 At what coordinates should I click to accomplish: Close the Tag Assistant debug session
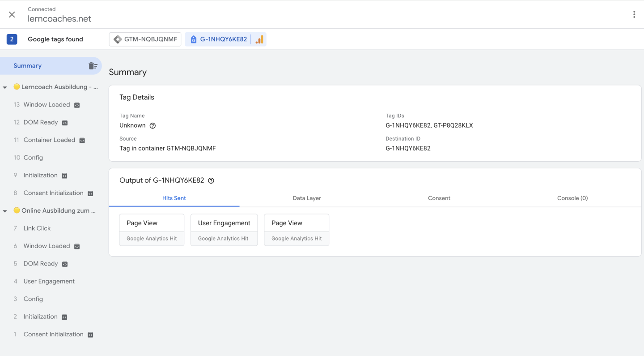12,14
